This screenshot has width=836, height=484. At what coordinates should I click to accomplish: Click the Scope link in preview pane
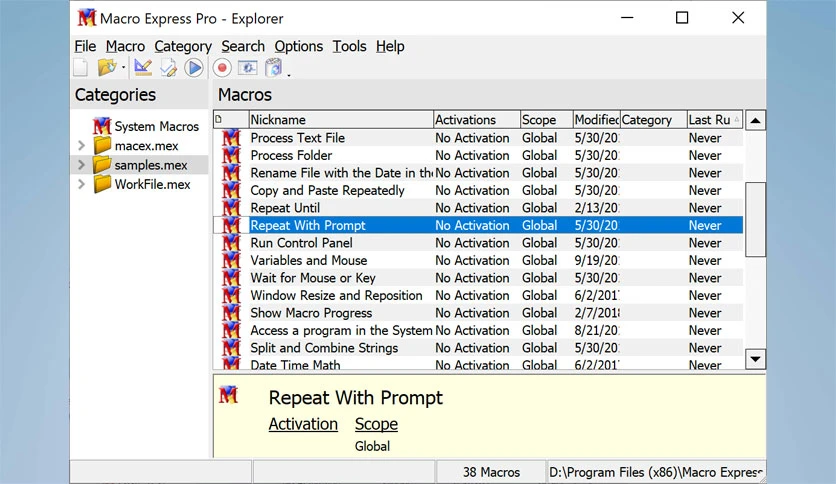tap(376, 424)
